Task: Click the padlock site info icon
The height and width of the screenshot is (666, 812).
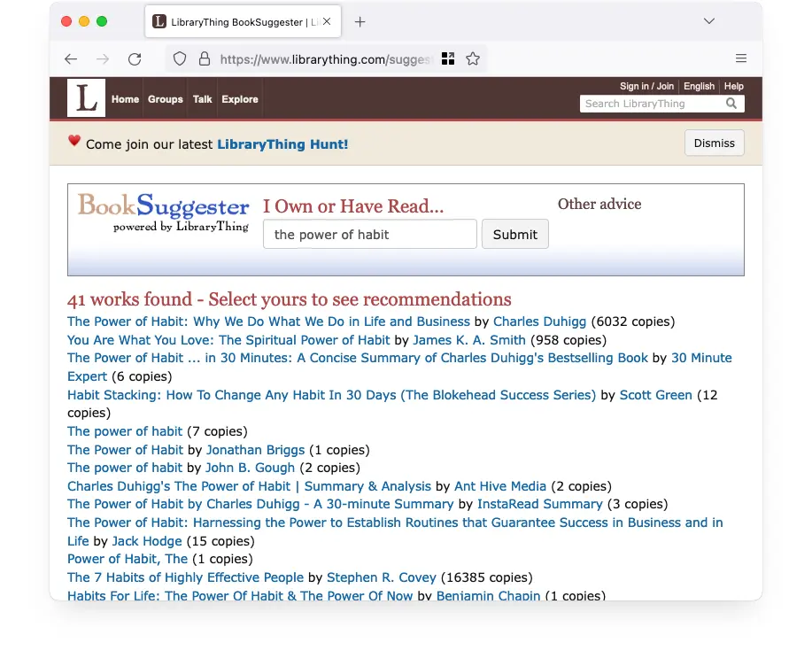Action: [205, 59]
